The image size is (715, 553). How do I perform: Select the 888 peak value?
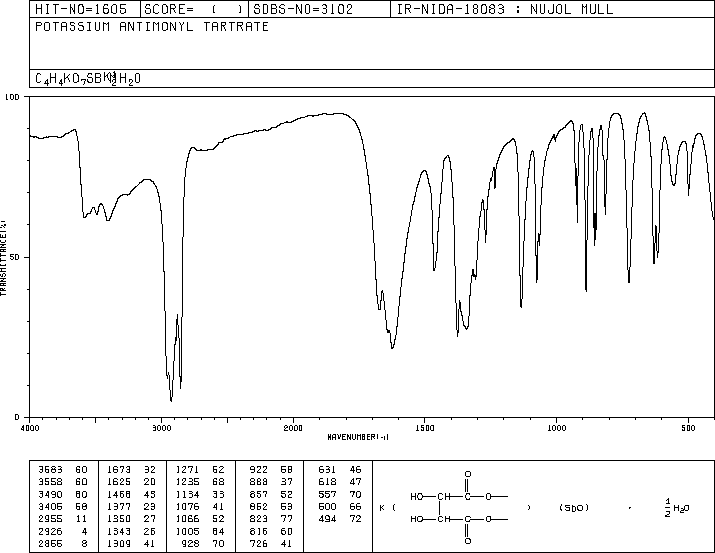259,482
